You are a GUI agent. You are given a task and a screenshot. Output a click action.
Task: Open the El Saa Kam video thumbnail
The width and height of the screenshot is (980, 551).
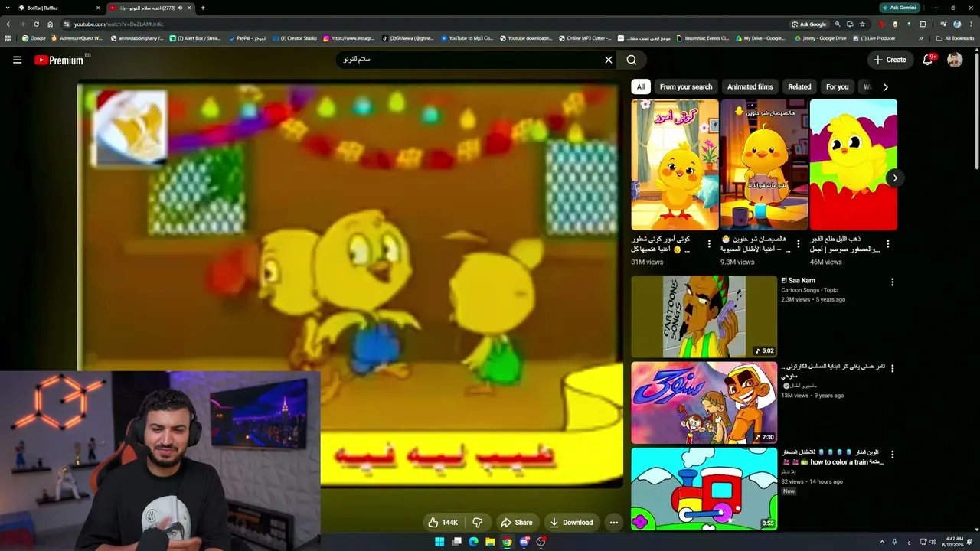pyautogui.click(x=704, y=317)
